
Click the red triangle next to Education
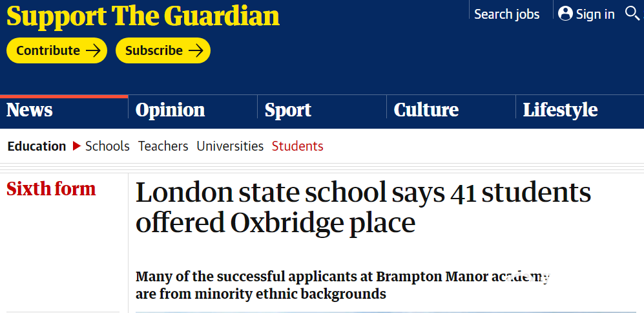(76, 146)
